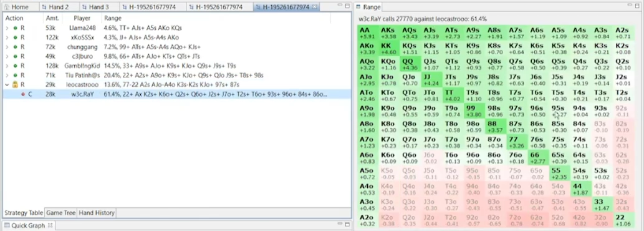
Task: Close the active H-195261677974 tab
Action: point(314,7)
